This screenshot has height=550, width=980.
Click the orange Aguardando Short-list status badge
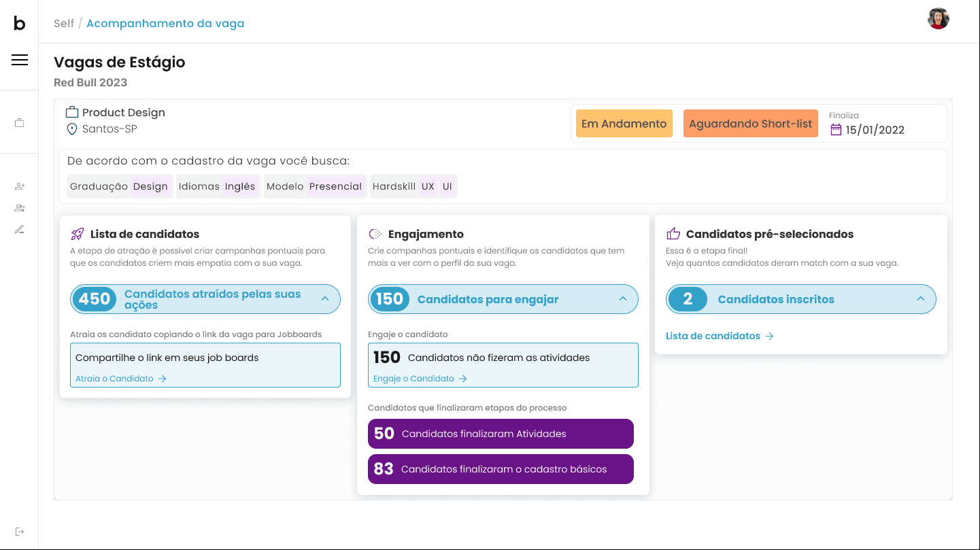click(750, 124)
